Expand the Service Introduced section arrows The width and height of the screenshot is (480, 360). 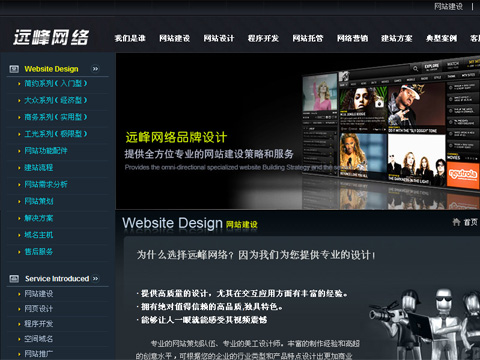tap(95, 278)
